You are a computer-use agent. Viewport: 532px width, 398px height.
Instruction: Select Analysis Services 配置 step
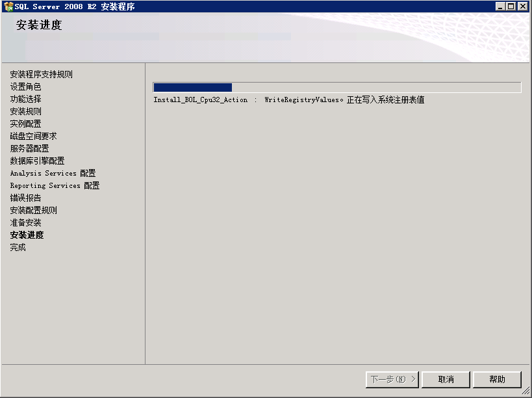click(53, 173)
